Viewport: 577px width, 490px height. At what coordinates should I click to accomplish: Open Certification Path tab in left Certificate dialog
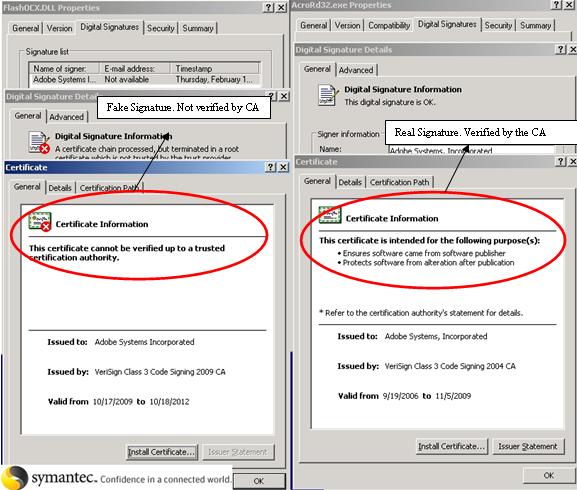[109, 188]
